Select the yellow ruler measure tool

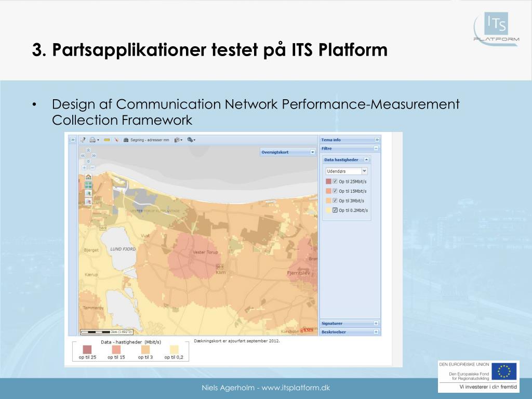(107, 140)
